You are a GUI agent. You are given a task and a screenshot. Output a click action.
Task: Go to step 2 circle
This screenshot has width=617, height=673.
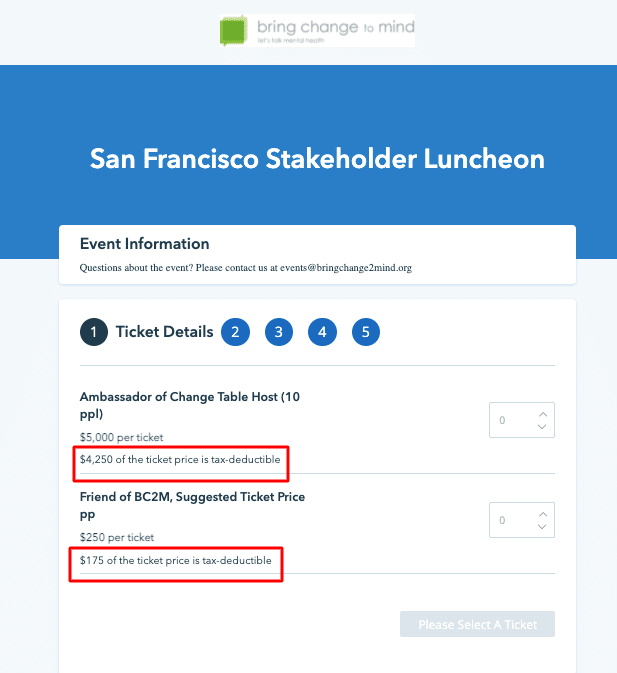(235, 332)
